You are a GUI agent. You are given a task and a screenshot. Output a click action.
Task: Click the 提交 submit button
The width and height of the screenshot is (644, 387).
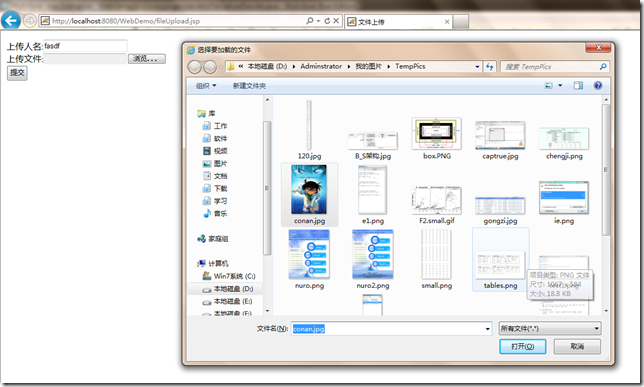tap(17, 73)
